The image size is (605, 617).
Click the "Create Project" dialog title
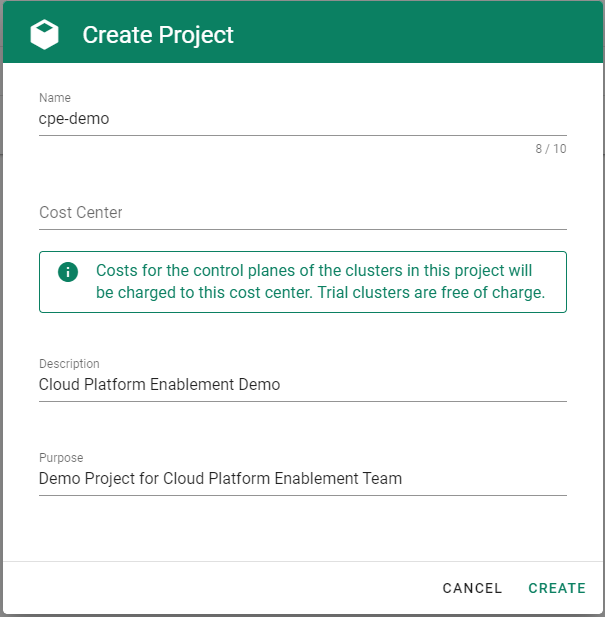(158, 35)
